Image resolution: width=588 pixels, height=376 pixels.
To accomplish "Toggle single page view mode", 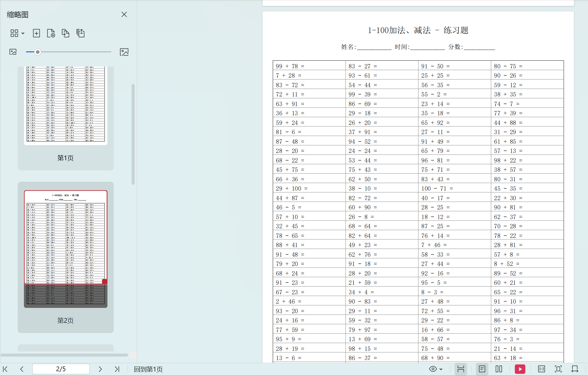I will 482,369.
